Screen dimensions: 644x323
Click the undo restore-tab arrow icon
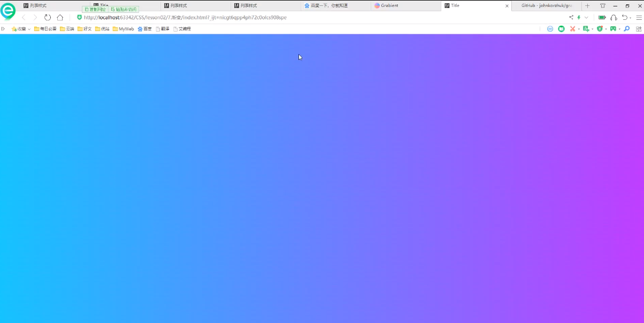625,17
